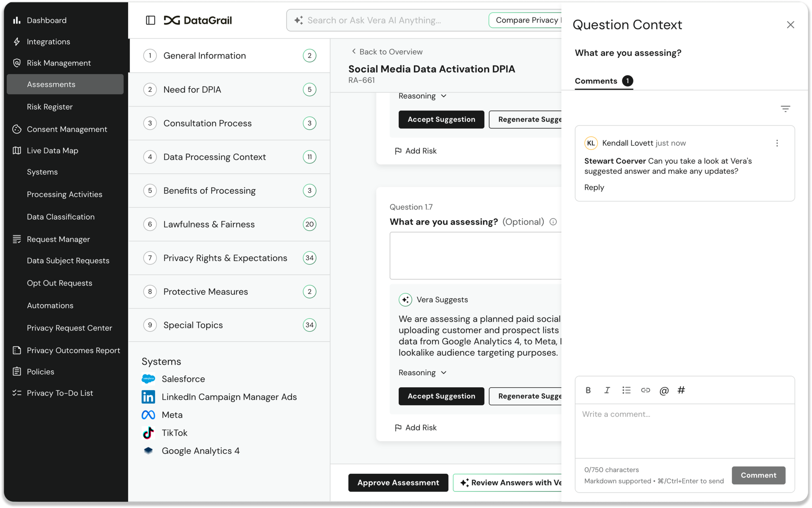Select Assessments in the sidebar
This screenshot has width=812, height=508.
[65, 84]
